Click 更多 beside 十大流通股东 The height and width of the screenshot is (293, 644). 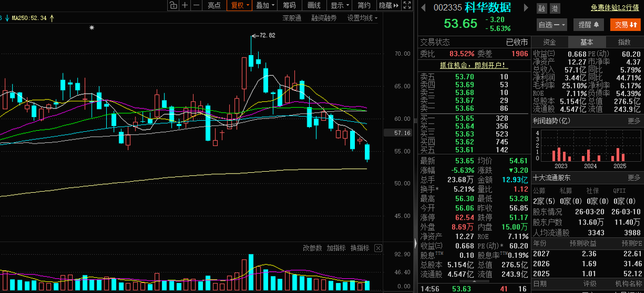point(633,178)
